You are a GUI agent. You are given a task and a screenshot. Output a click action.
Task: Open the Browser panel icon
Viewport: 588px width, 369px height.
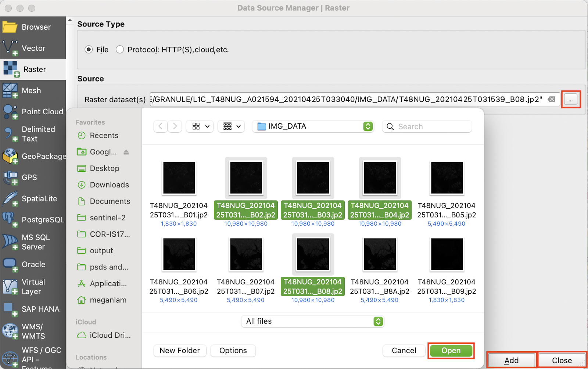pyautogui.click(x=10, y=27)
